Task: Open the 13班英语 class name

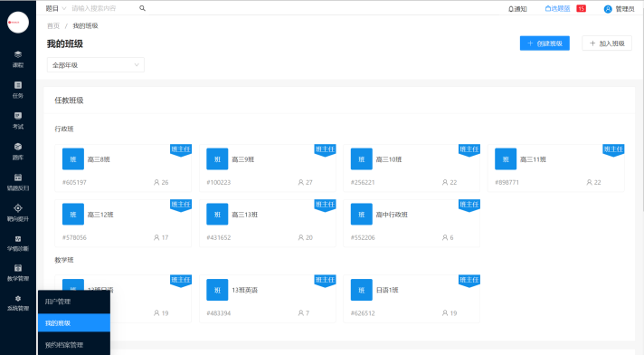Action: (x=244, y=290)
